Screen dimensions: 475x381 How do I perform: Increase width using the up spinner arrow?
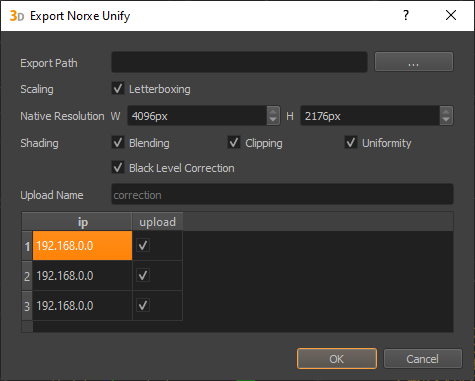pyautogui.click(x=273, y=111)
